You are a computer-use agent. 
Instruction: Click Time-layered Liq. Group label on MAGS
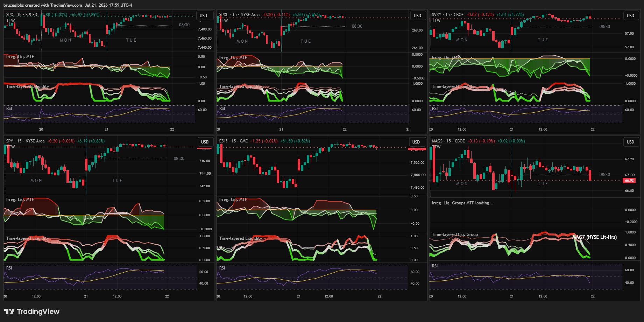(x=455, y=234)
